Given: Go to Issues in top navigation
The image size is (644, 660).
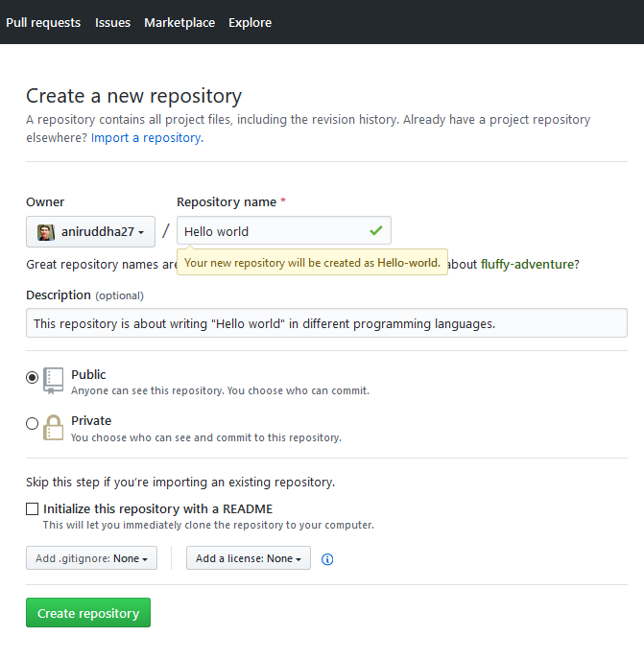Looking at the screenshot, I should pos(112,22).
